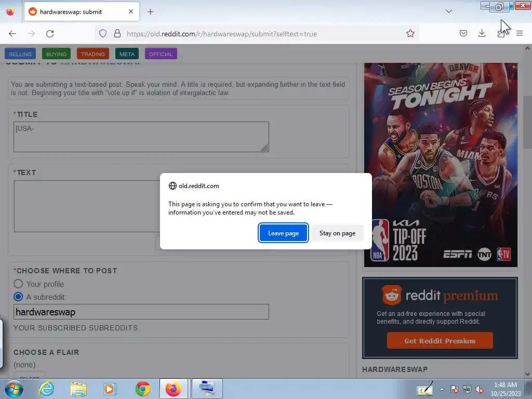The width and height of the screenshot is (532, 399).
Task: Open the Firefox downloads panel
Action: point(482,34)
